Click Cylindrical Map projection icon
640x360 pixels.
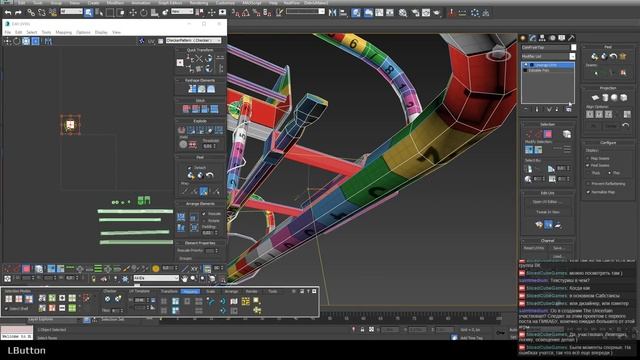(605, 98)
